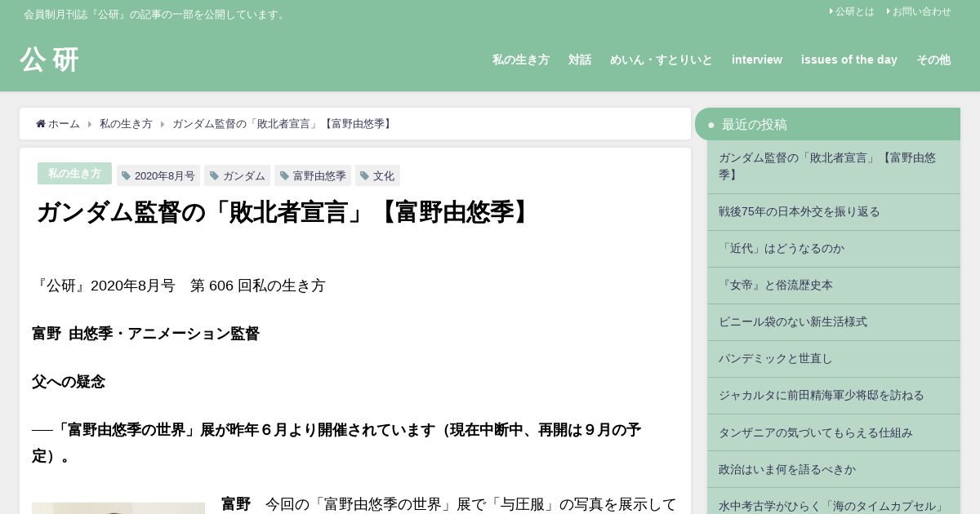Open 公研とは link in top bar

point(854,11)
